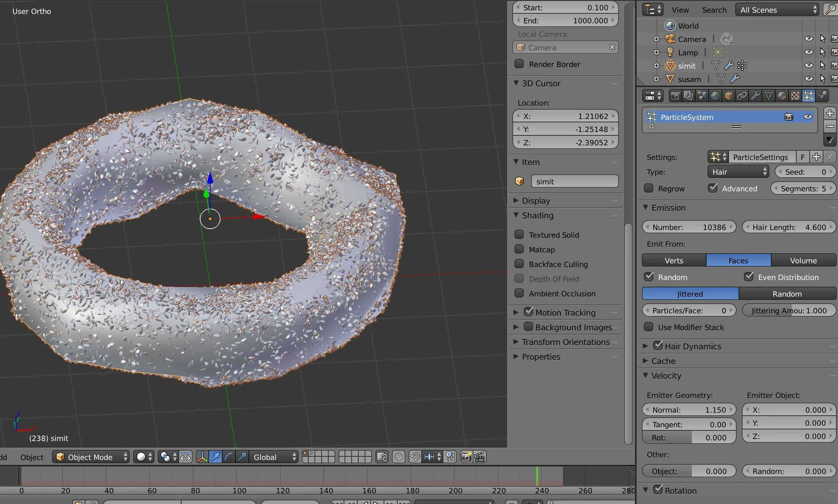Screen dimensions: 838x504
Task: Collapse the Shading panel
Action: (516, 215)
